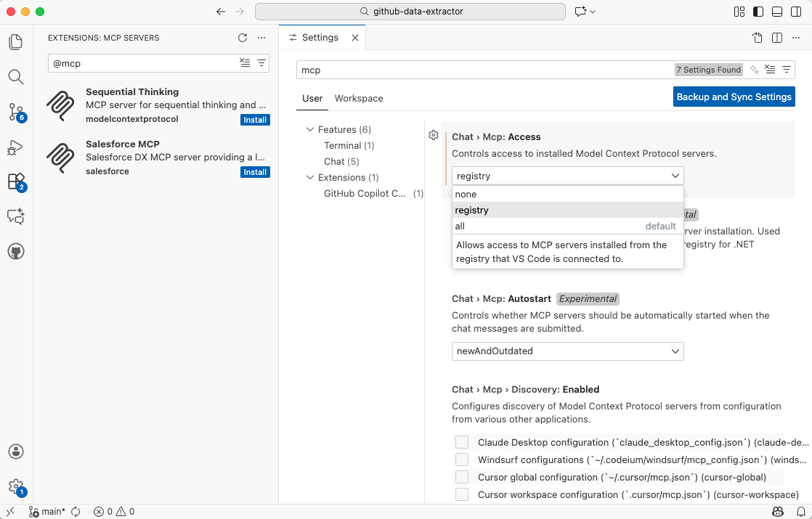Screen dimensions: 812x519
Task: Select Terminal in the settings tree
Action: pos(342,146)
